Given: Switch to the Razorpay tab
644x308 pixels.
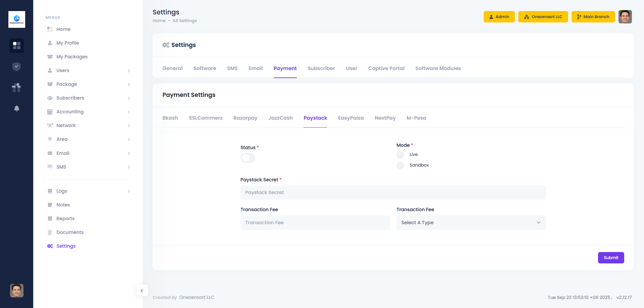Looking at the screenshot, I should click(245, 118).
